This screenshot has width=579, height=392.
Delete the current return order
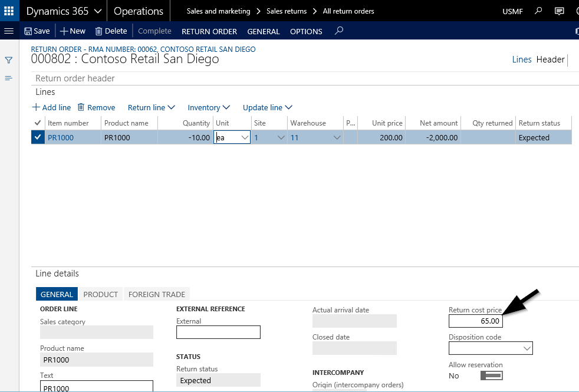coord(111,31)
